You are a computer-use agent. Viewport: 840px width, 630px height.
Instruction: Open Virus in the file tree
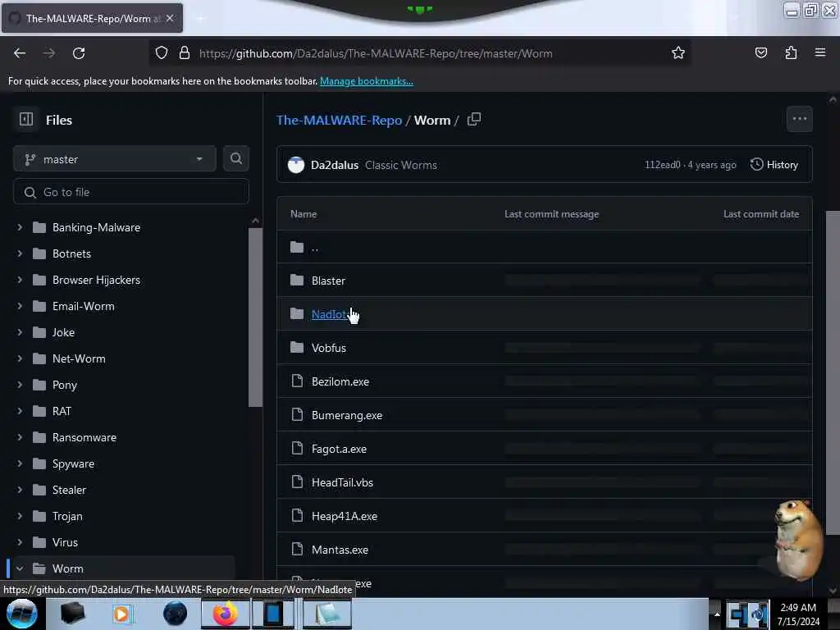[65, 542]
